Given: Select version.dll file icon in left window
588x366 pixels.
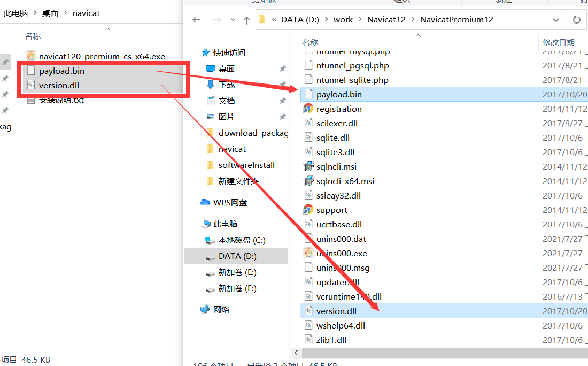Looking at the screenshot, I should (31, 85).
